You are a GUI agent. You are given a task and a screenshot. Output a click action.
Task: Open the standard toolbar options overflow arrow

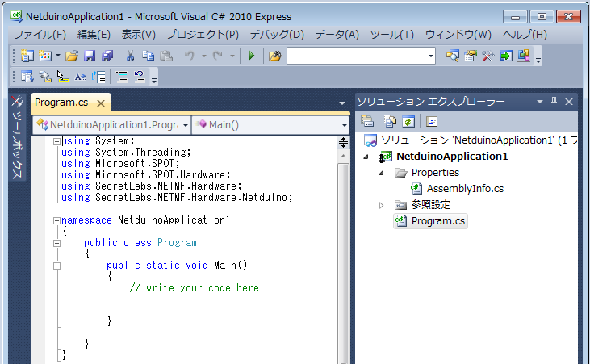[538, 60]
